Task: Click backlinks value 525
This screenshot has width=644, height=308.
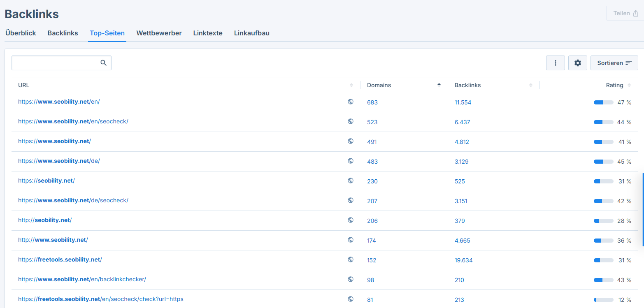Action: [x=460, y=181]
